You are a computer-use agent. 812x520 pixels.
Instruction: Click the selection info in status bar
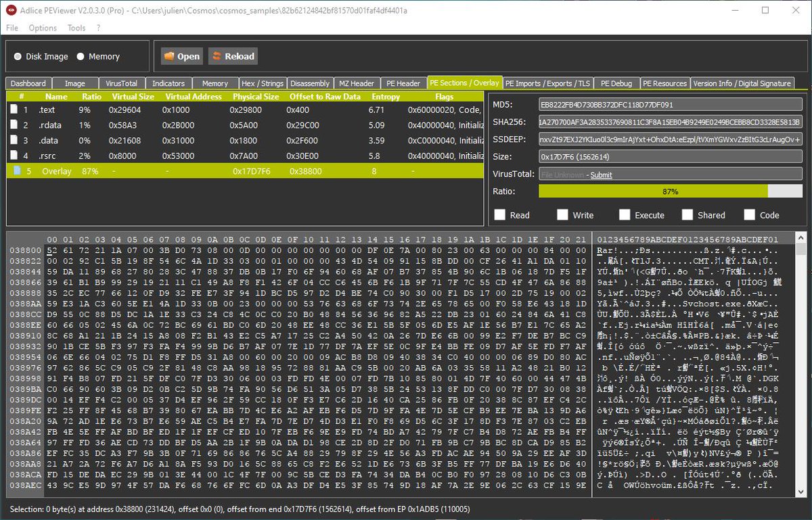click(x=240, y=509)
